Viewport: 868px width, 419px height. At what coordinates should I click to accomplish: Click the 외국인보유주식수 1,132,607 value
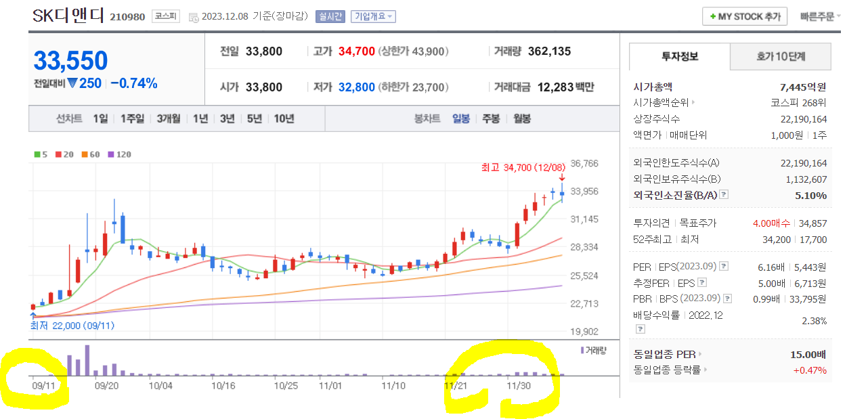(806, 179)
